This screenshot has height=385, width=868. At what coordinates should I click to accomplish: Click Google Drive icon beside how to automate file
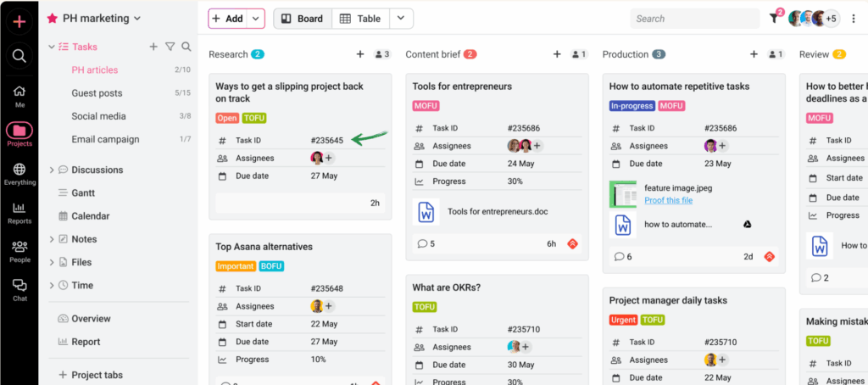click(x=747, y=225)
